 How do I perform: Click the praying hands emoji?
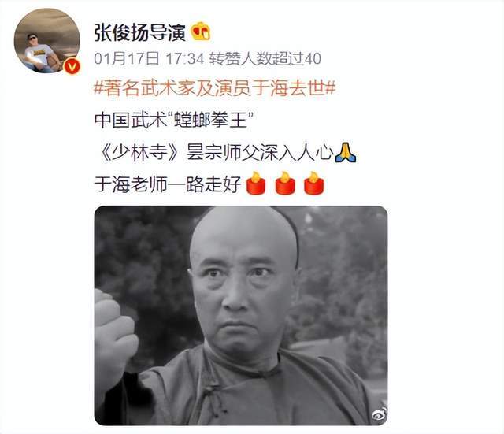point(345,152)
